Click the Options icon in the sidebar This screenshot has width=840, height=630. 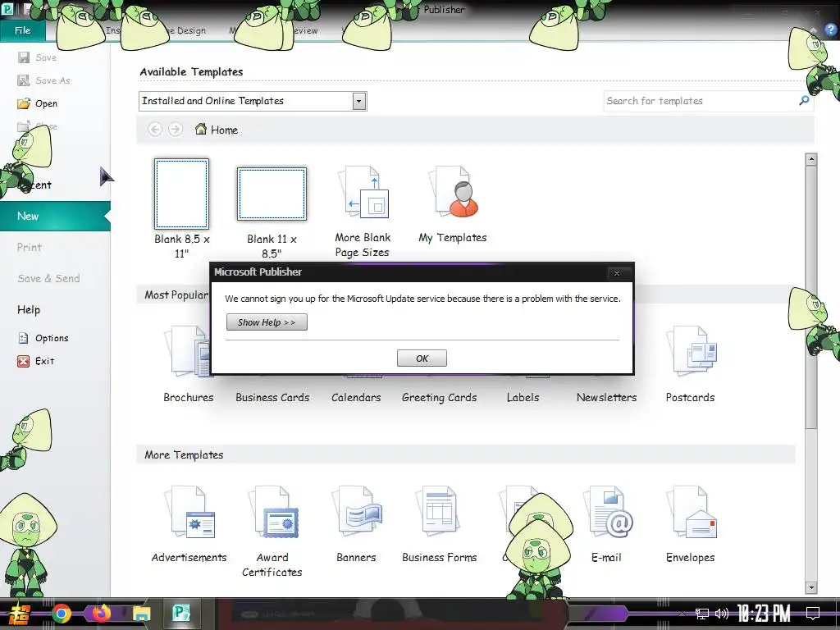23,337
